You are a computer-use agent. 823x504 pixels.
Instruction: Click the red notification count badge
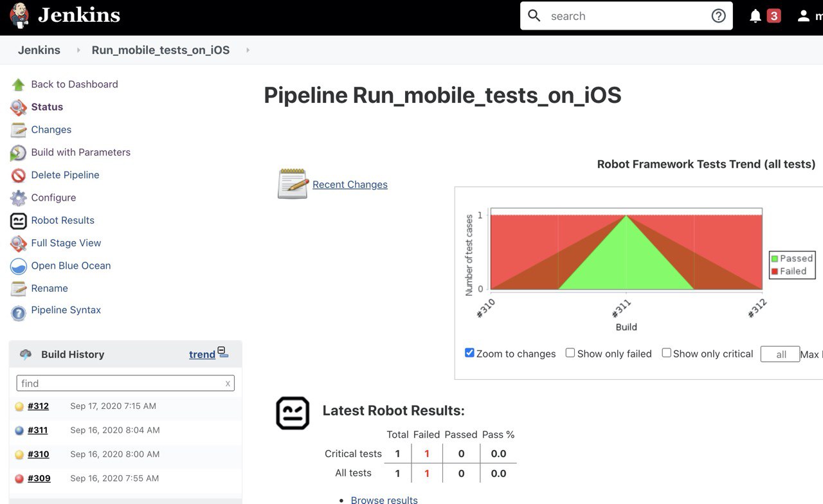774,15
